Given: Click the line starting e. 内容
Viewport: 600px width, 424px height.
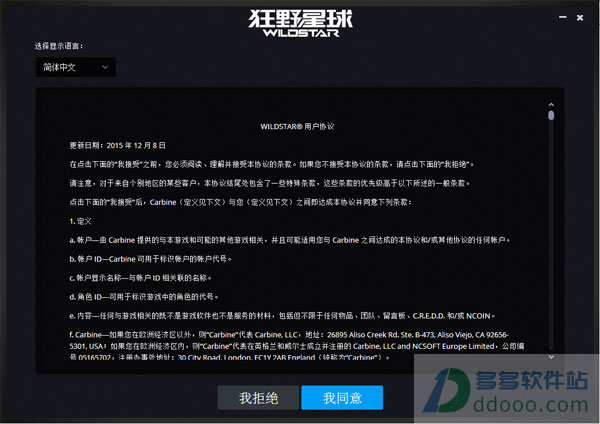Looking at the screenshot, I should (282, 316).
